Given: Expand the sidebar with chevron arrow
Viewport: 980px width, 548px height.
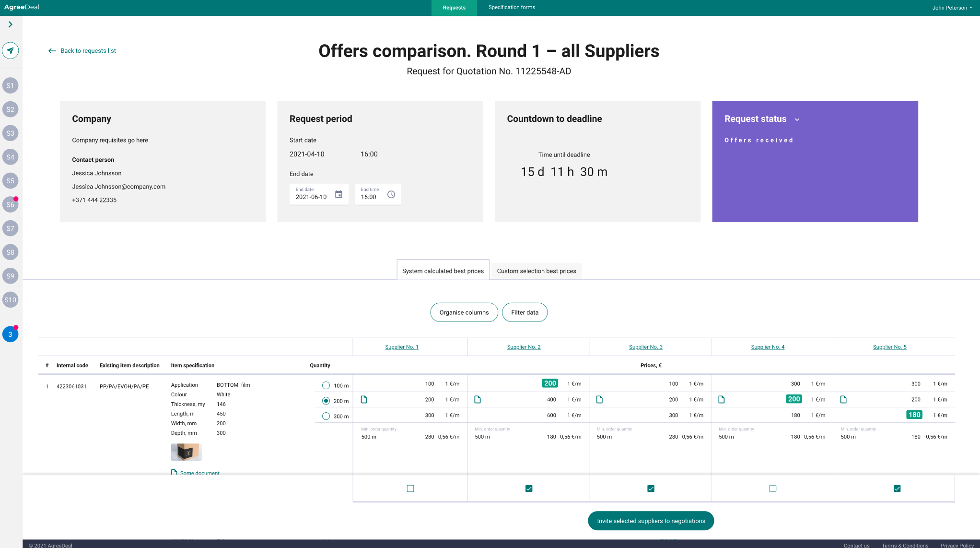Looking at the screenshot, I should [x=10, y=24].
